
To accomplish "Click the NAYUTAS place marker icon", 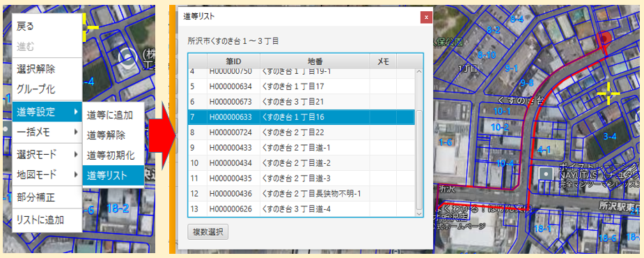I will coord(546,174).
